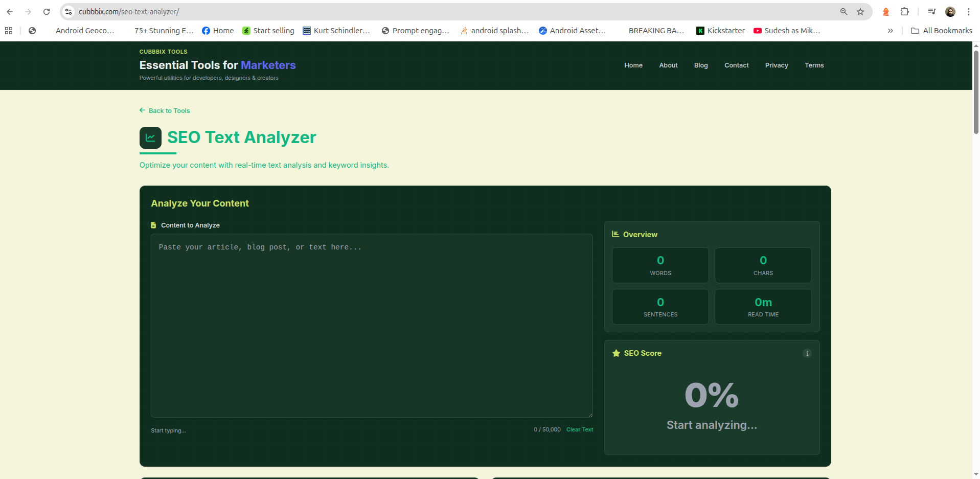
Task: Click the zoom magnifier icon in address bar
Action: point(844,11)
